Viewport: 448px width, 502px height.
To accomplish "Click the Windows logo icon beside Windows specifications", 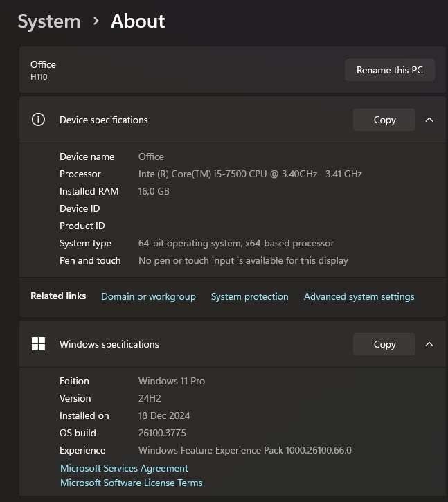I will pyautogui.click(x=38, y=344).
